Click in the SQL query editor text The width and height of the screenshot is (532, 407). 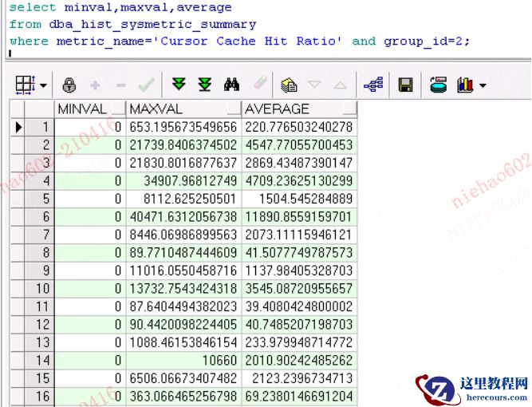click(239, 25)
